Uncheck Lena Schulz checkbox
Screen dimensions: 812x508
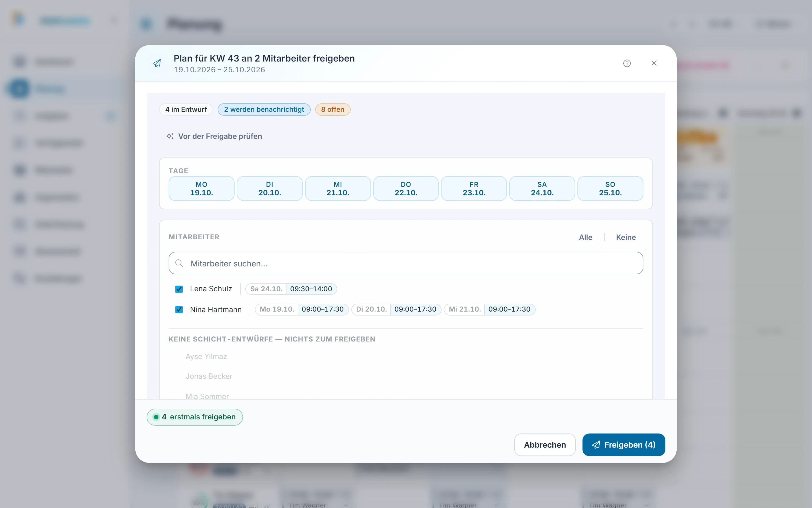(179, 289)
